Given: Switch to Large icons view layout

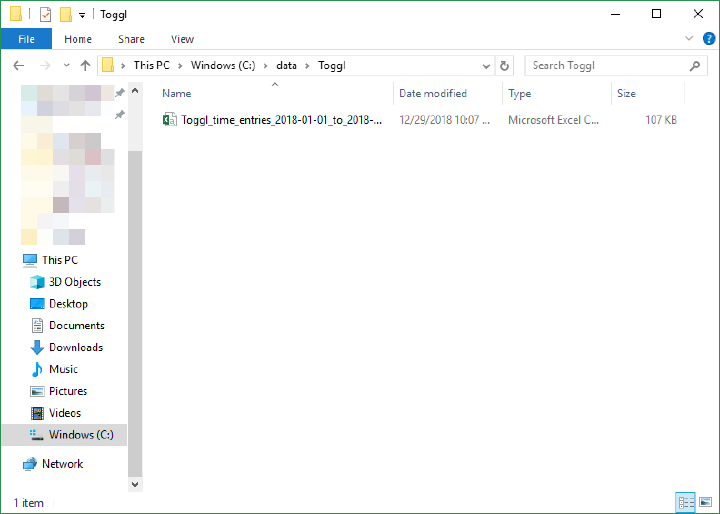Looking at the screenshot, I should tap(705, 503).
